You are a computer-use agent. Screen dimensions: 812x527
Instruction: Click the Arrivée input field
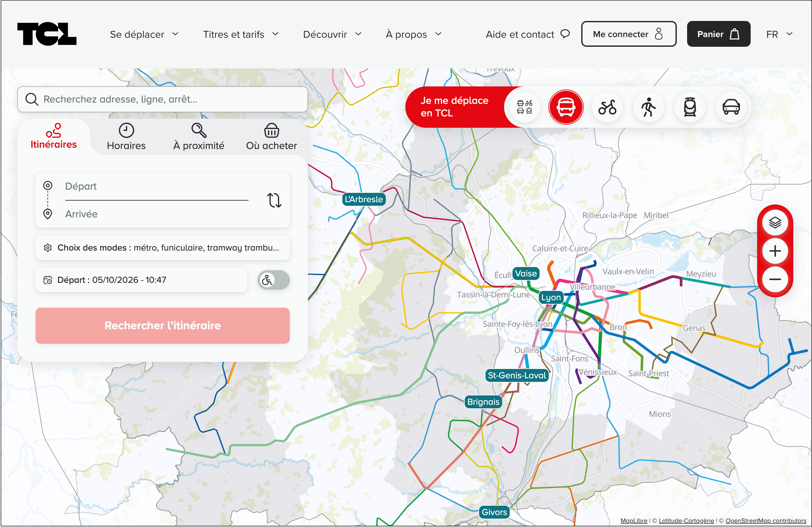[x=157, y=214]
